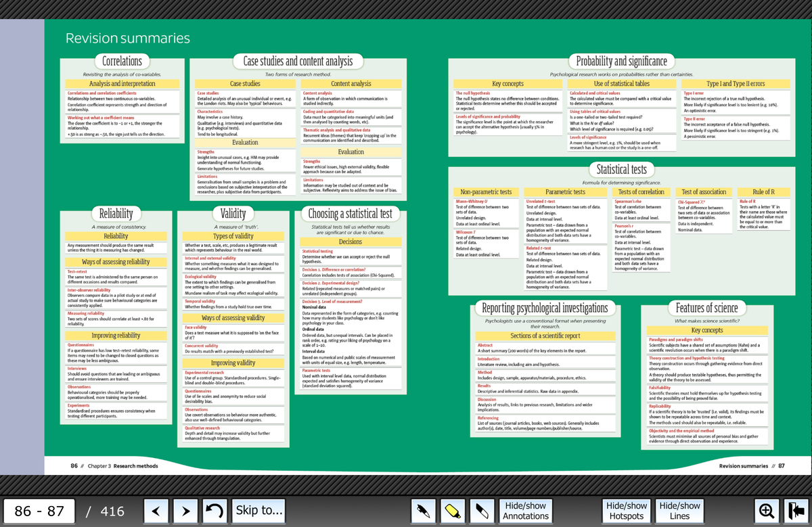Click the 'Type I error' entry

click(x=694, y=92)
